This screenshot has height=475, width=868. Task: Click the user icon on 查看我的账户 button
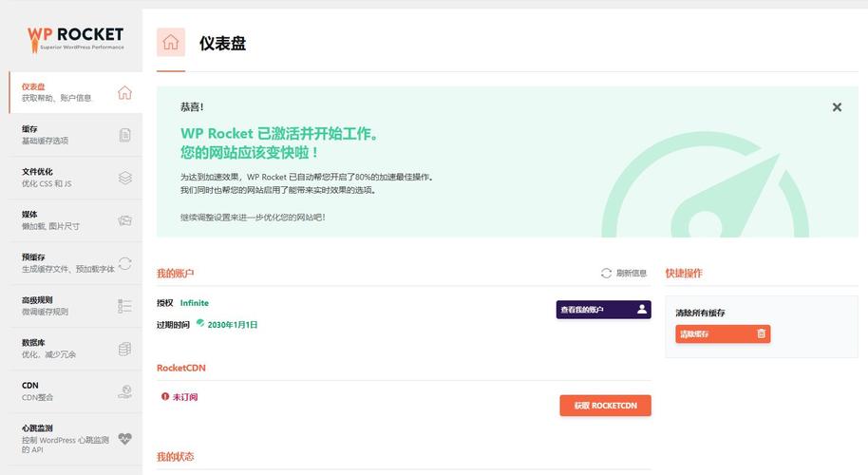tap(642, 309)
